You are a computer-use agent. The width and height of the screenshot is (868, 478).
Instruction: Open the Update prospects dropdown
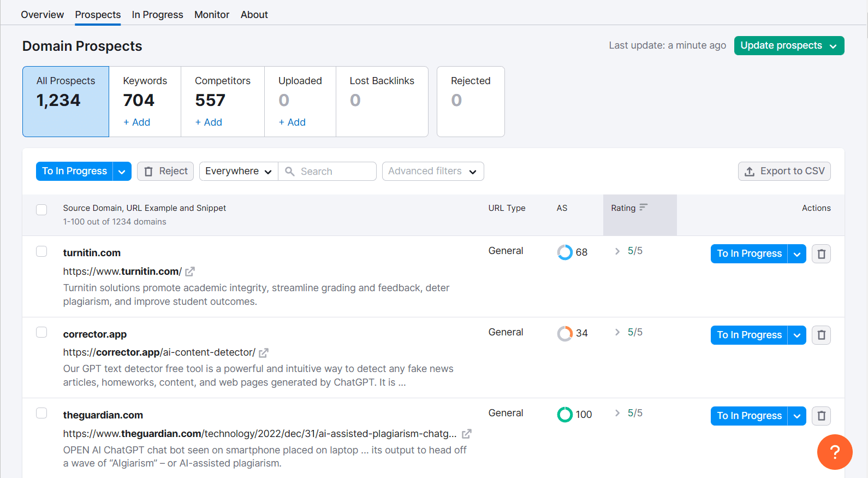click(x=789, y=46)
